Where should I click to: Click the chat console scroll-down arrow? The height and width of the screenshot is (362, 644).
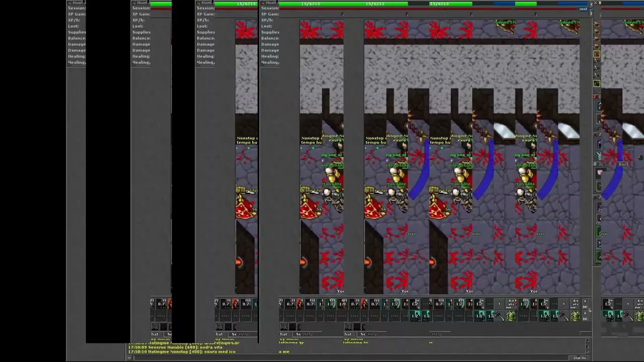pos(588,350)
